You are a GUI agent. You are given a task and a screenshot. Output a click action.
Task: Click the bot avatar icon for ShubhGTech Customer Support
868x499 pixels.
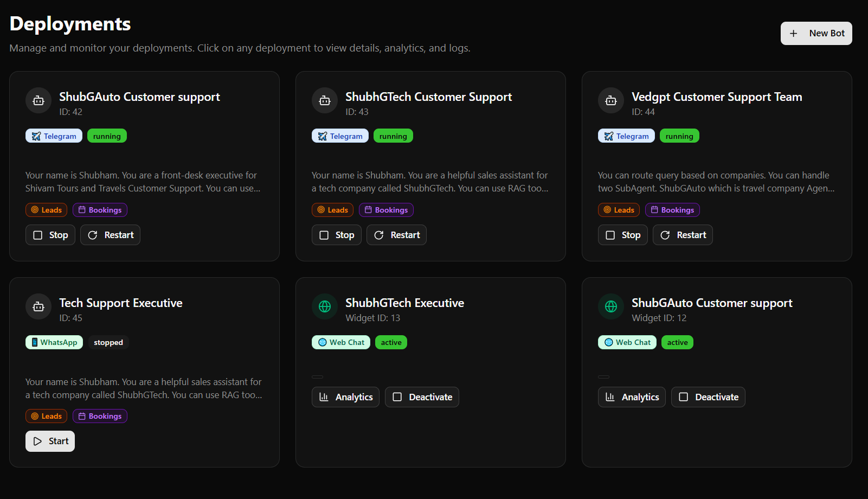pyautogui.click(x=325, y=100)
